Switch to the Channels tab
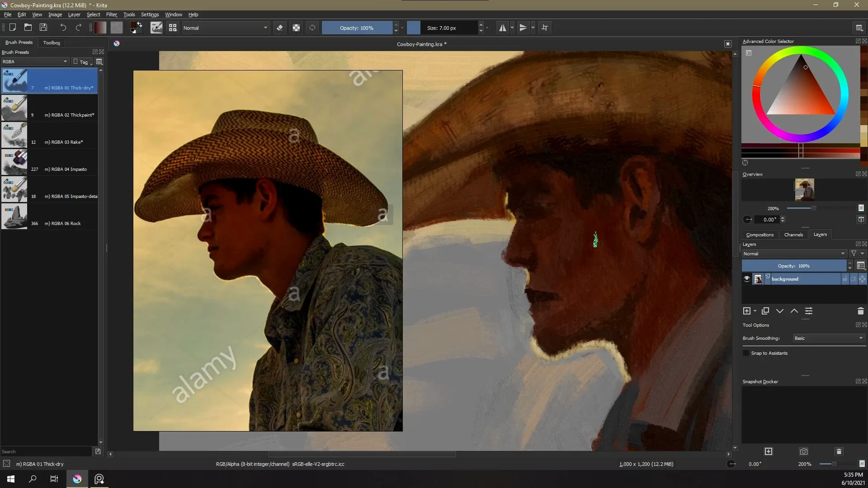868x488 pixels. point(793,234)
